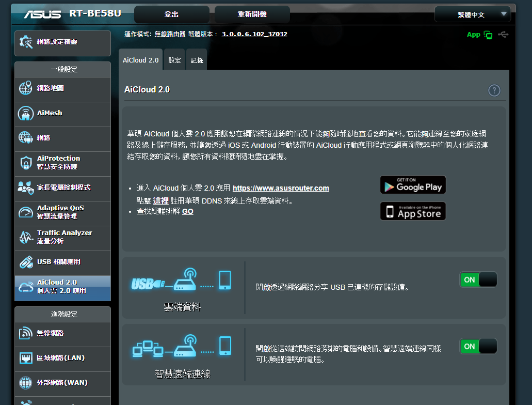
Task: Open the https://www.asusrouter.com link
Action: click(281, 188)
